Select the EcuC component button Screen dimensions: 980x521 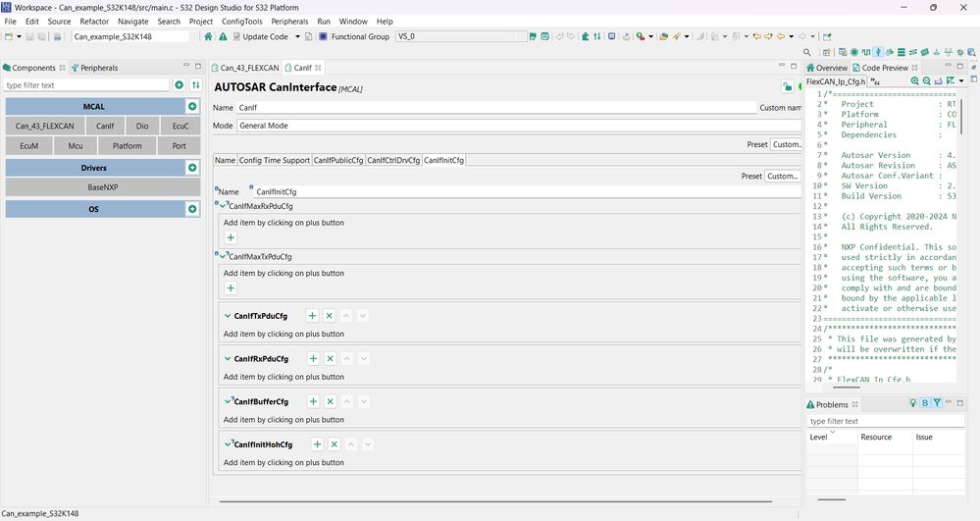click(x=181, y=126)
